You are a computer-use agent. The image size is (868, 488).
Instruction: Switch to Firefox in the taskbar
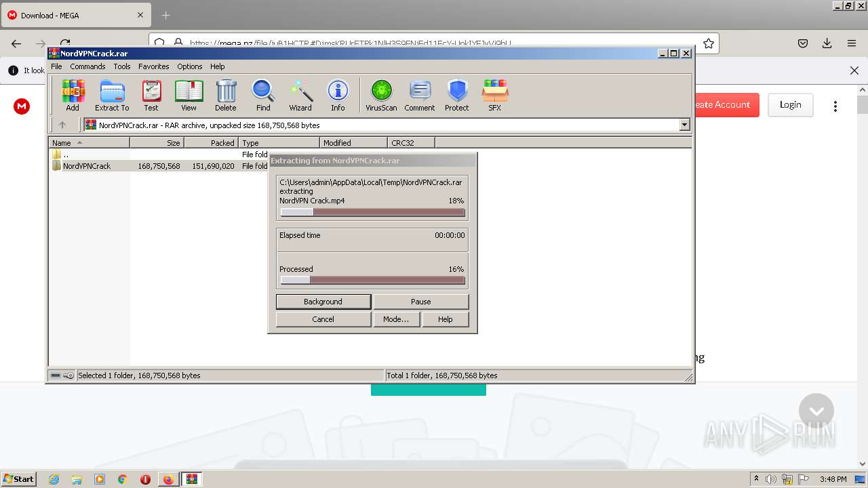pos(168,479)
